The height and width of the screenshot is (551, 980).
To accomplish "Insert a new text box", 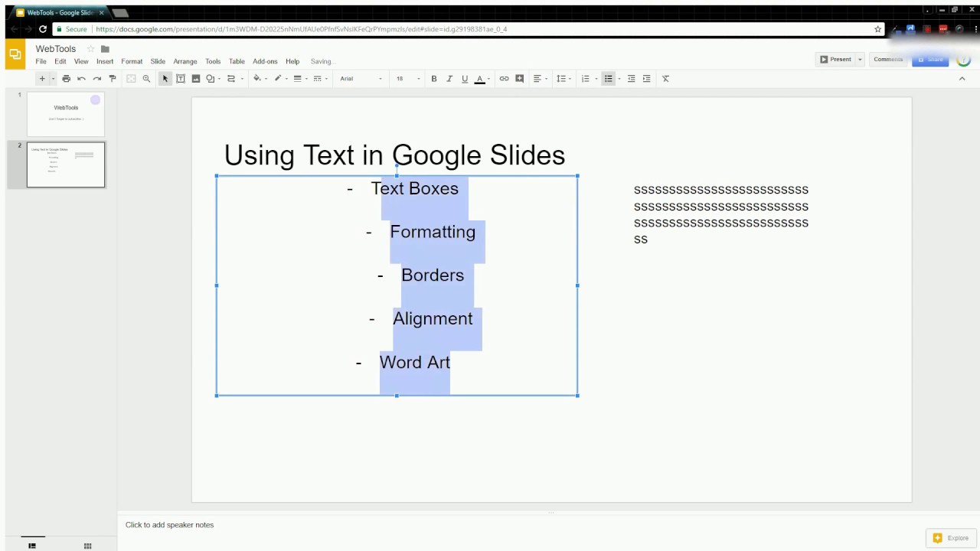I will tap(181, 79).
